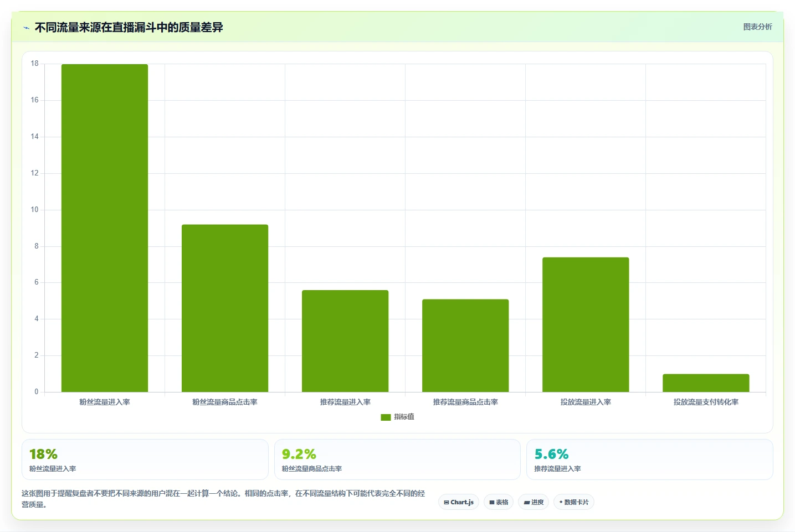Click the Chart.js tag chip
795x532 pixels.
(x=459, y=502)
